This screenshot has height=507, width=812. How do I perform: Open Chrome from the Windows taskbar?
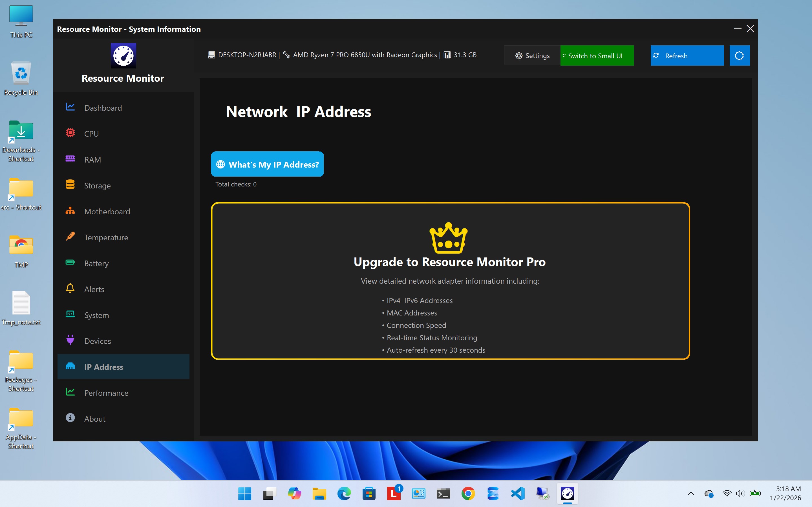tap(468, 493)
